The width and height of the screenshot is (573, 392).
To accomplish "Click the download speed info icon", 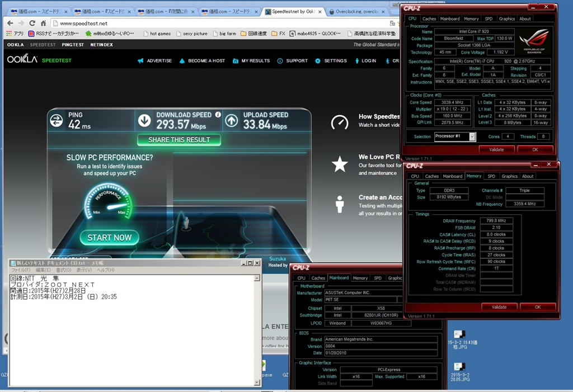I will point(218,115).
